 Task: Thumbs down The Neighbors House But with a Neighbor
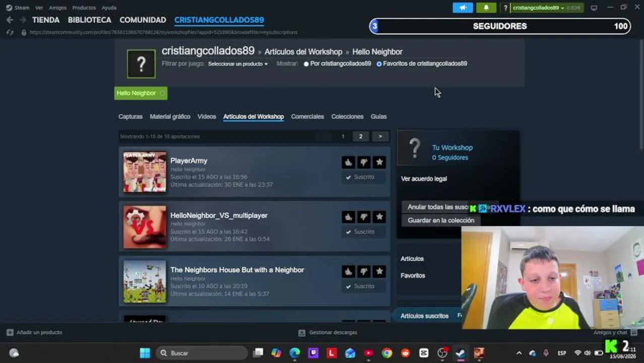[x=364, y=271]
